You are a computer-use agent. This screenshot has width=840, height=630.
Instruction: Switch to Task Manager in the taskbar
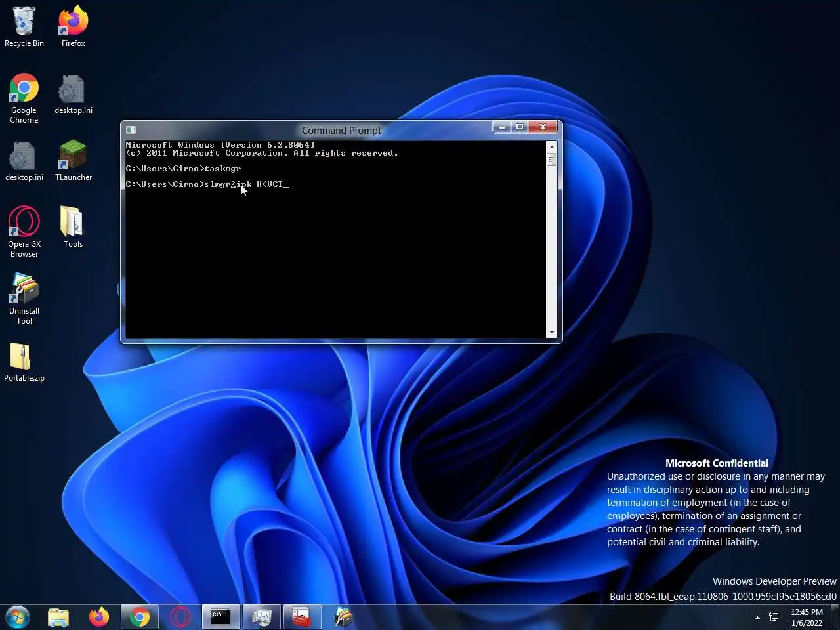[261, 617]
